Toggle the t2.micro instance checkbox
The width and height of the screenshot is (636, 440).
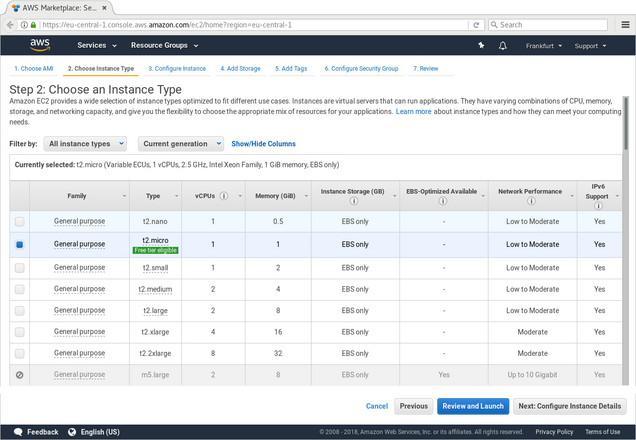pos(20,244)
